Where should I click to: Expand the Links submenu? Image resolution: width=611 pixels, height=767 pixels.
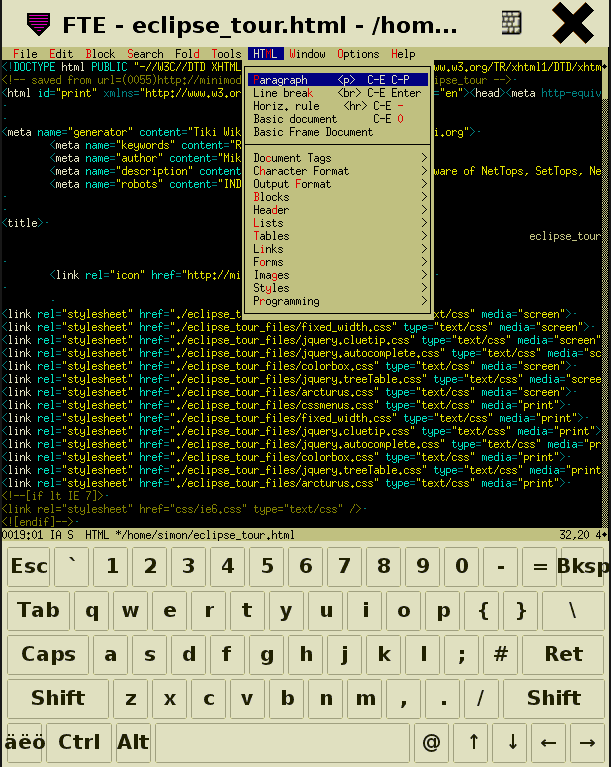tap(338, 249)
